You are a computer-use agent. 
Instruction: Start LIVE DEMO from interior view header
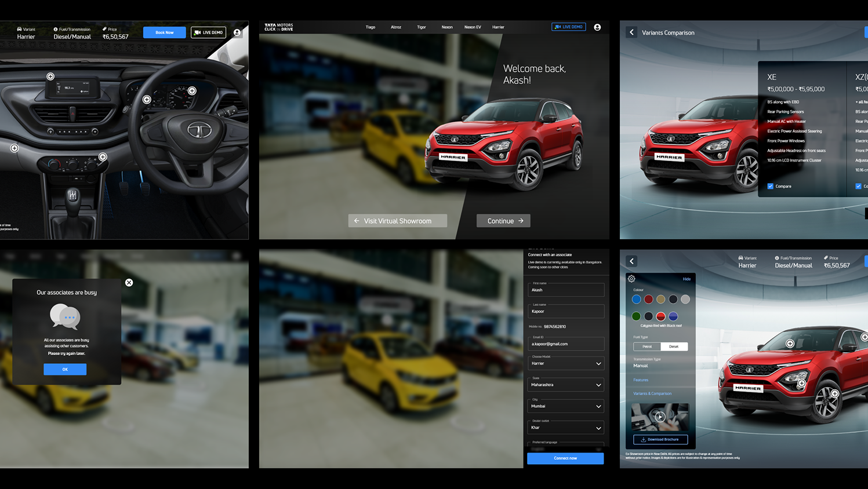[x=208, y=32]
